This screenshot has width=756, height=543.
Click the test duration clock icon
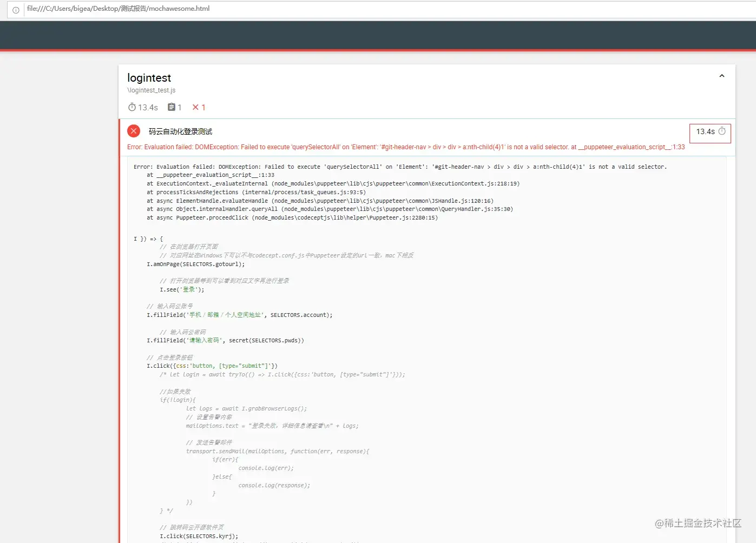point(722,131)
